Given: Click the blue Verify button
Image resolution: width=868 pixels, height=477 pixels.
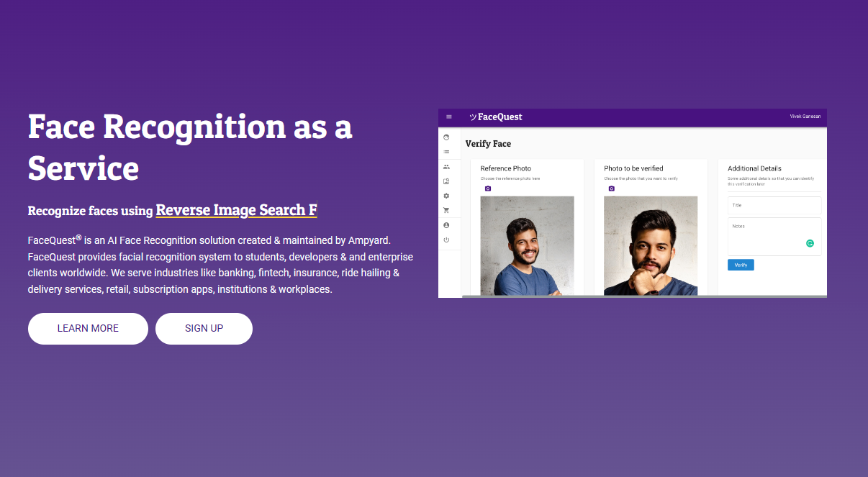Looking at the screenshot, I should tap(741, 265).
